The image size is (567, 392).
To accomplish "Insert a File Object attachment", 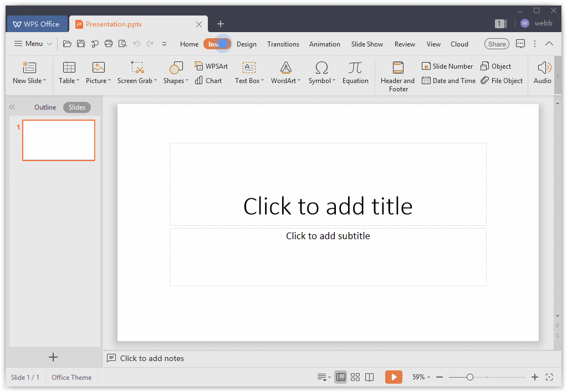I will 501,81.
